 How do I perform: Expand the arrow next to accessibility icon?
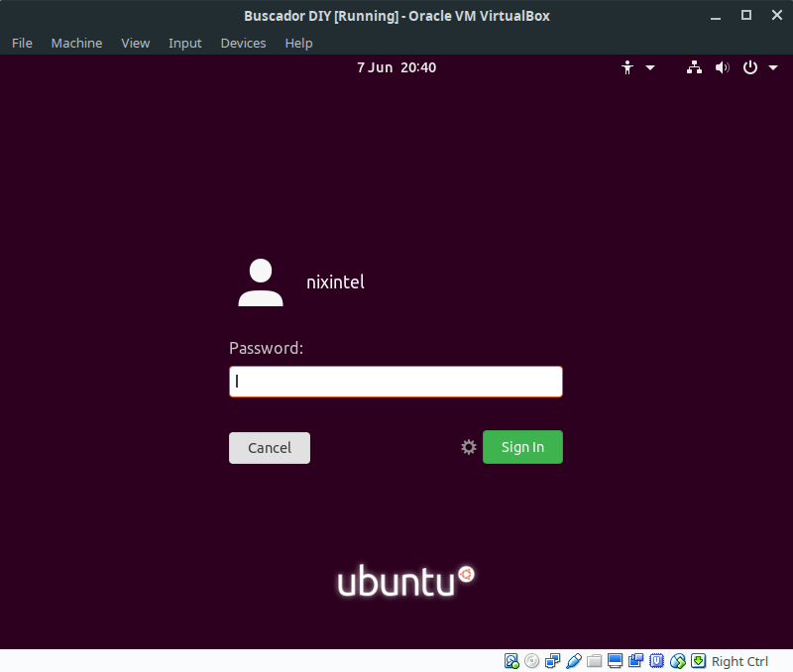tap(650, 67)
